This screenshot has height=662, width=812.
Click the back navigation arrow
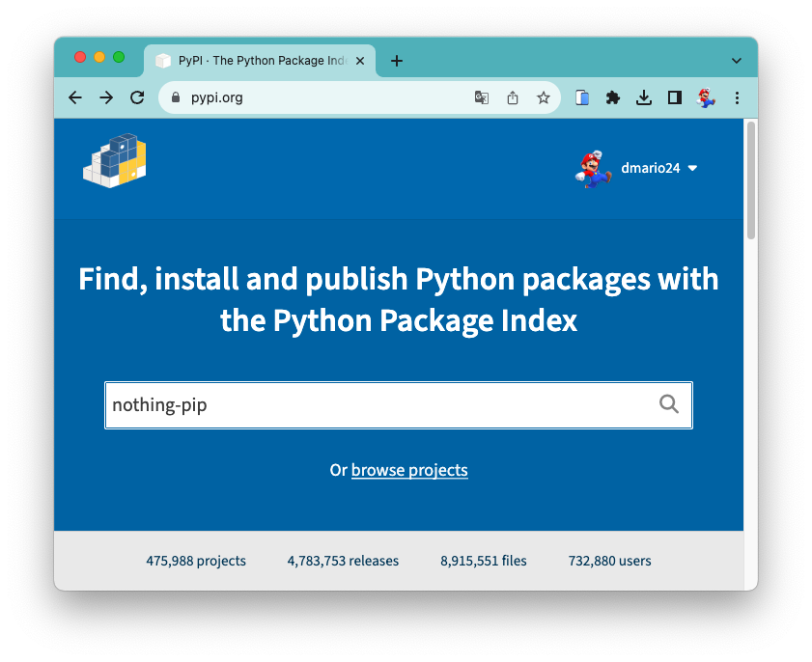tap(74, 97)
